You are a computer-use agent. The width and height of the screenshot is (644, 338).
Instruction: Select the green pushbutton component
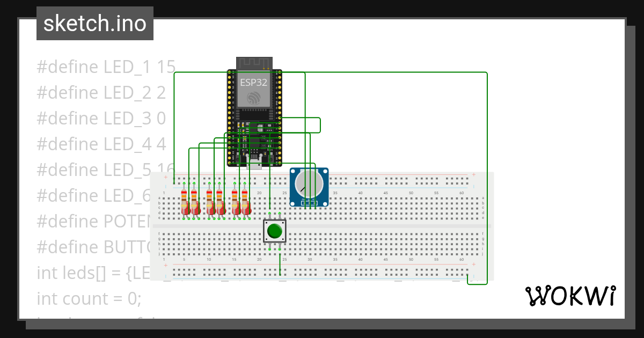click(275, 231)
